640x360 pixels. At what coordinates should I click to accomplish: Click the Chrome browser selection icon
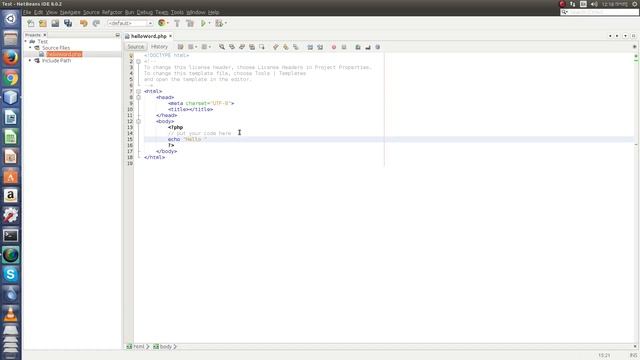(162, 23)
